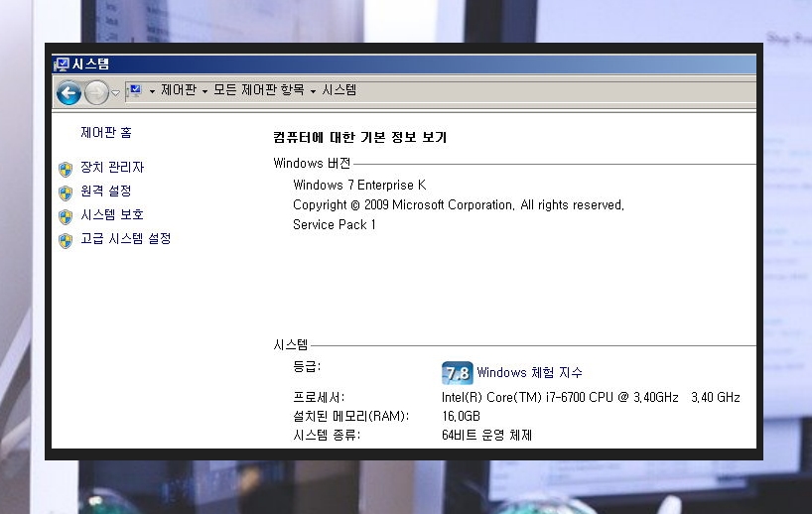Viewport: 812px width, 514px height.
Task: Open 장치 관리자 link
Action: pos(112,167)
